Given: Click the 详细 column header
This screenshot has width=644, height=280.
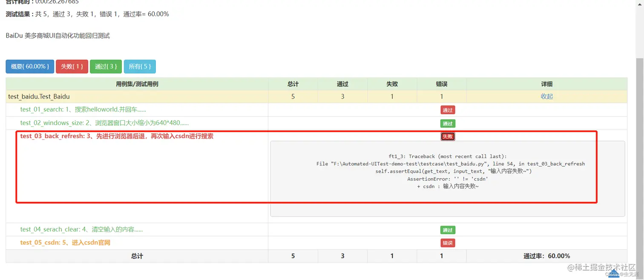Looking at the screenshot, I should point(547,84).
